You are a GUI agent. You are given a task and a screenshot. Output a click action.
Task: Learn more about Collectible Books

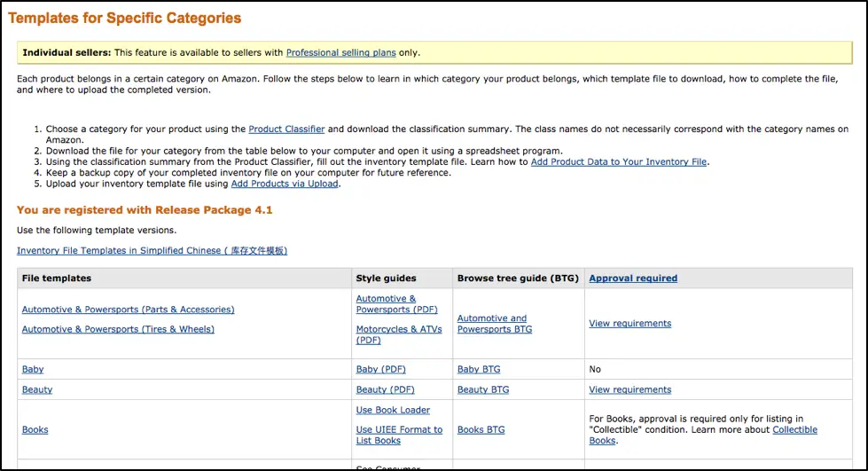pos(794,430)
